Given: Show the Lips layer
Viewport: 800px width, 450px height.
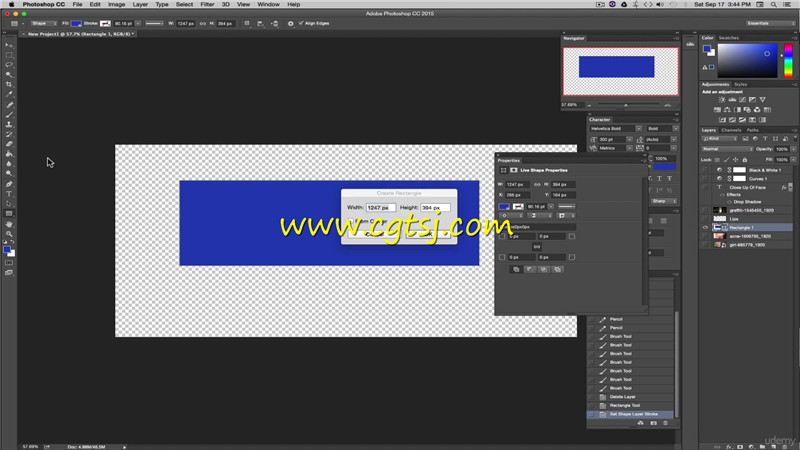Looking at the screenshot, I should 706,219.
